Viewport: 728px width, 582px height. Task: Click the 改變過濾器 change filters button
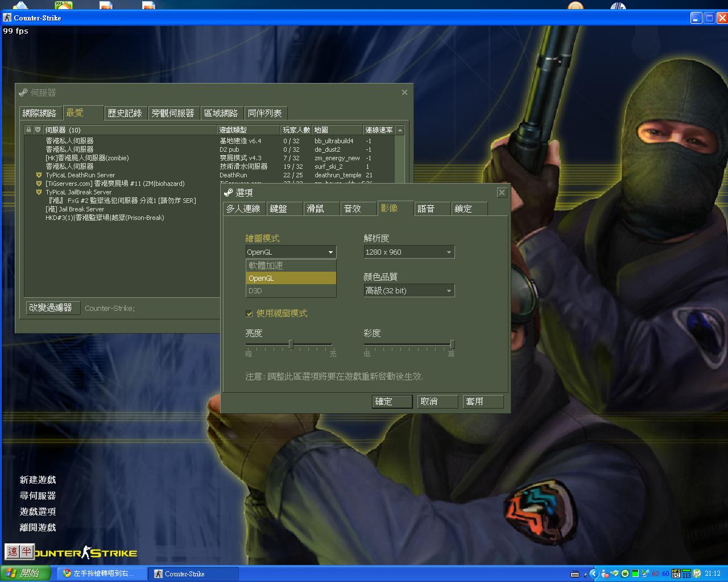tap(51, 307)
